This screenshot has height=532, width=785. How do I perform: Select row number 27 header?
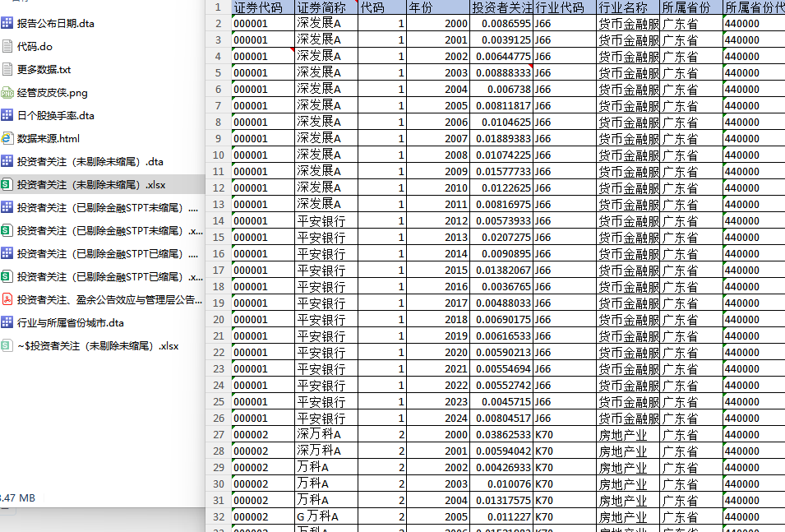[x=218, y=435]
